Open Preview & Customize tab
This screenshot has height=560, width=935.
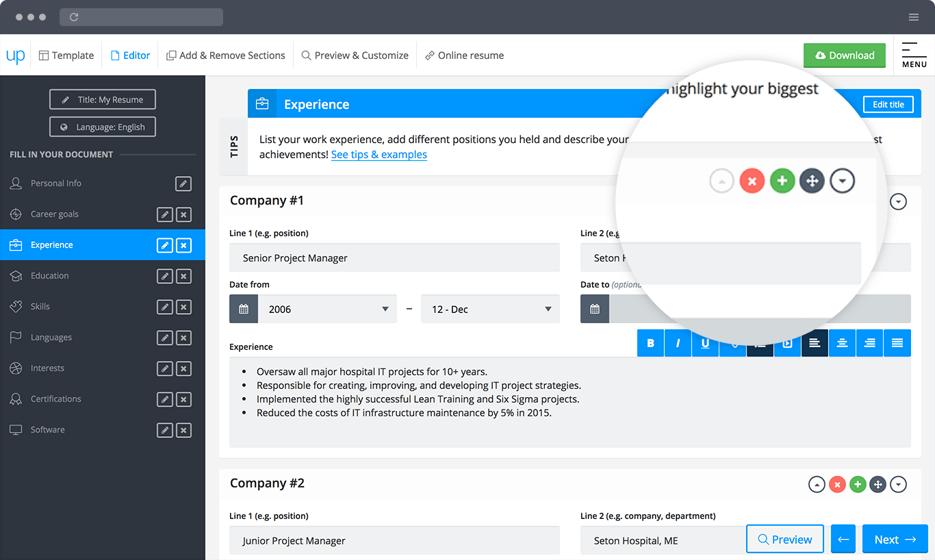(355, 55)
